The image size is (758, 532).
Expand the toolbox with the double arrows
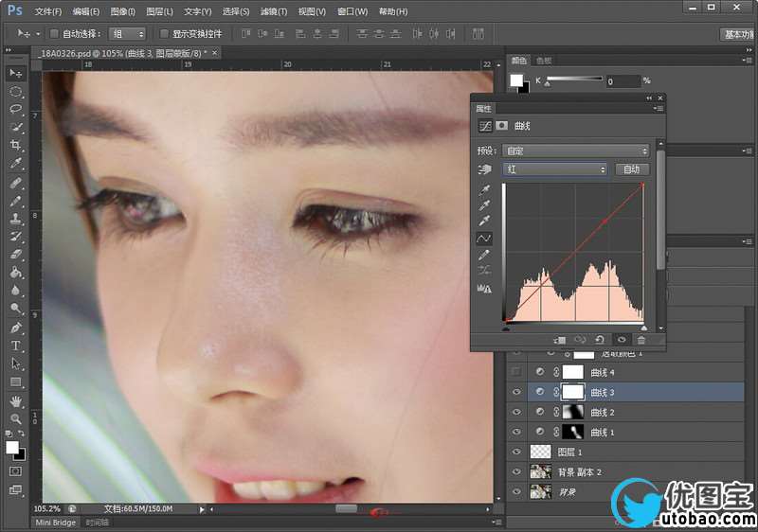coord(9,50)
